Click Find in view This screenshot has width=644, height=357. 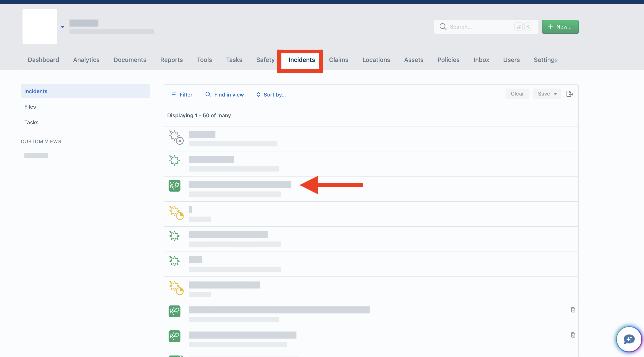[x=224, y=95]
